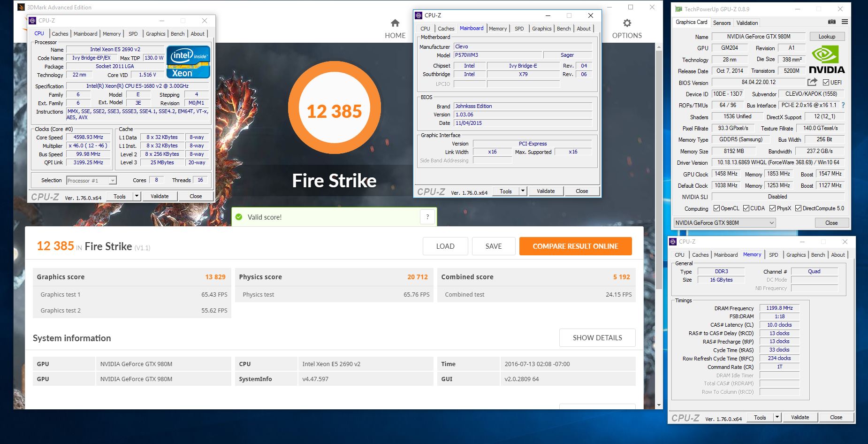Click DRAM Frequency value 1199.8 MHz
Image resolution: width=868 pixels, height=444 pixels.
pyautogui.click(x=779, y=308)
